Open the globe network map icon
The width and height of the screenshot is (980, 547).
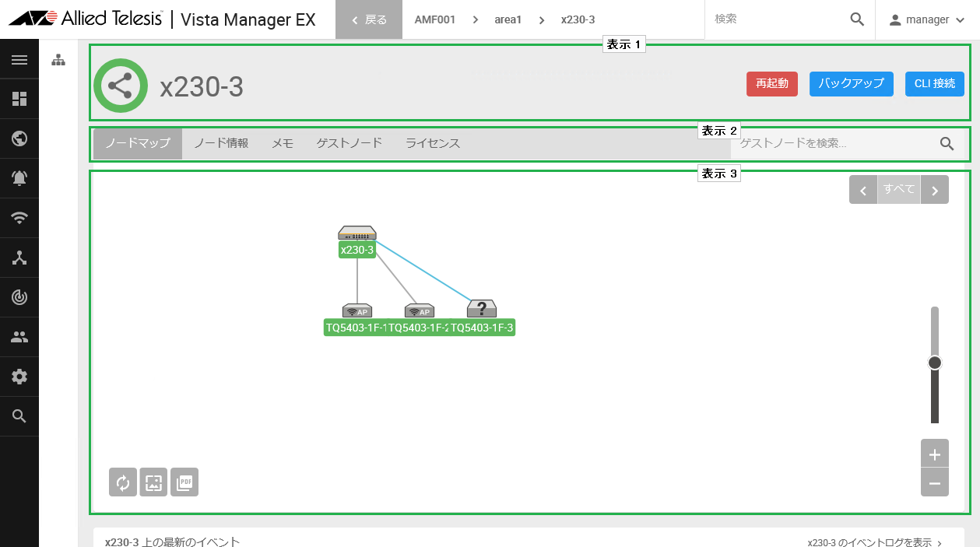pyautogui.click(x=19, y=139)
